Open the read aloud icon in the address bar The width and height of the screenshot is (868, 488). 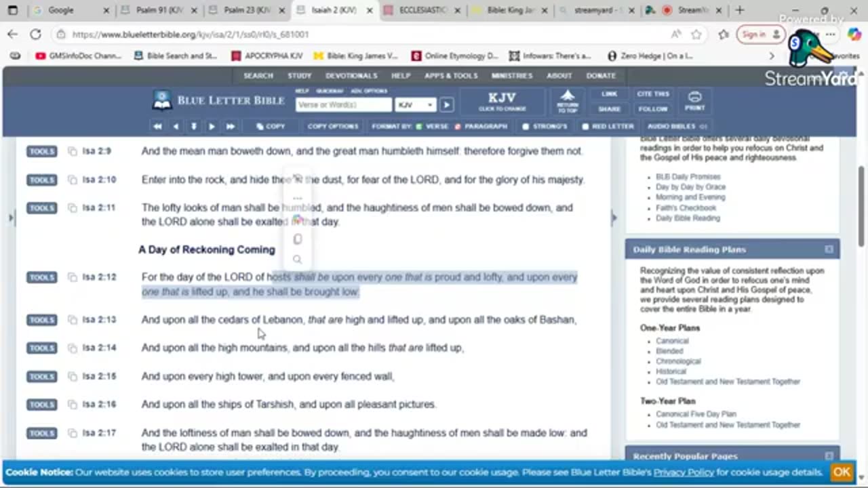[676, 35]
